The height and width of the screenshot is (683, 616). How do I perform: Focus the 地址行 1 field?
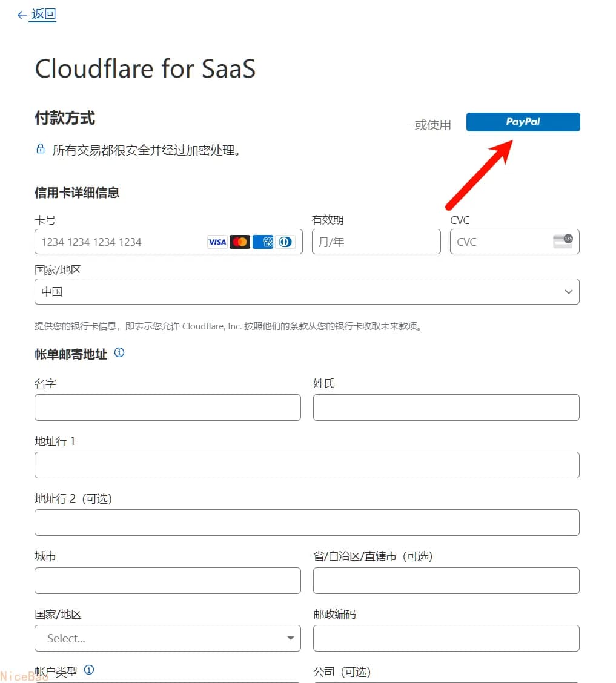click(306, 465)
